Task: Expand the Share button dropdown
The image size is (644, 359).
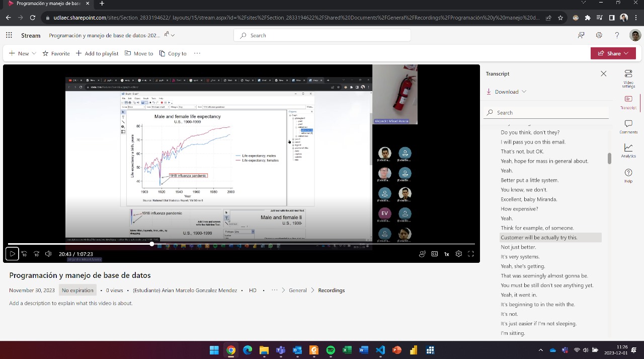Action: (x=626, y=53)
